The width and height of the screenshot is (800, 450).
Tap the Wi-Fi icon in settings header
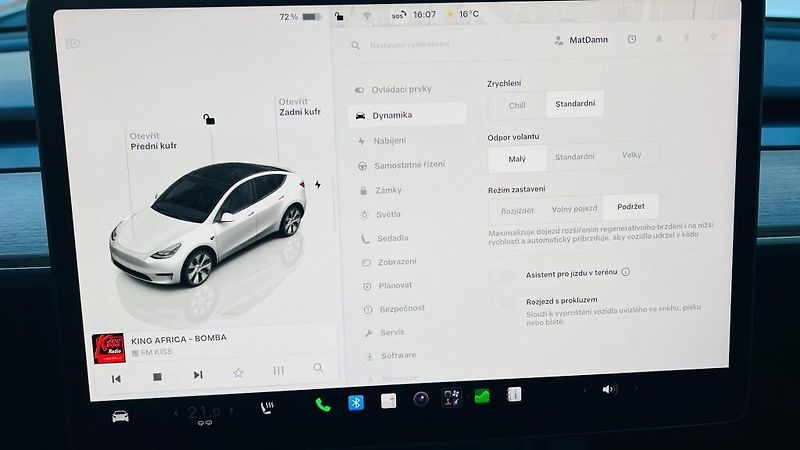coord(713,38)
